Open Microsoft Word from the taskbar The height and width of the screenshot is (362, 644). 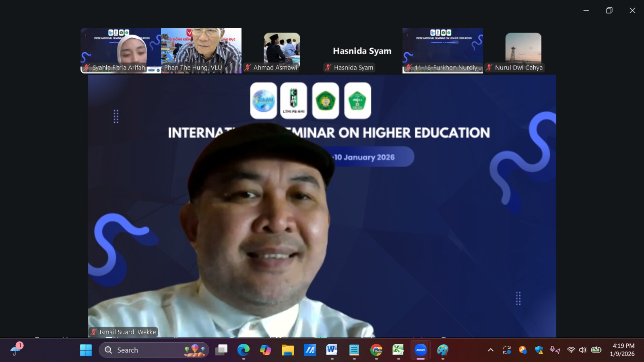332,350
